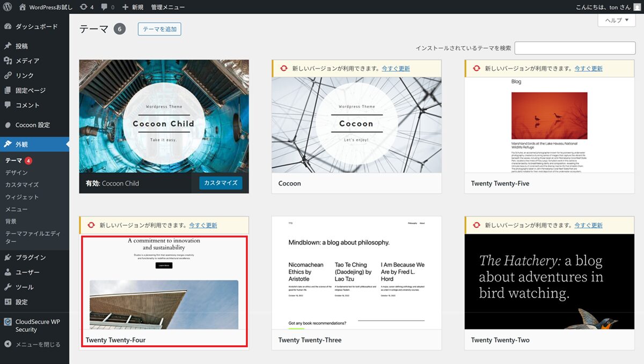Open the 管理メニュー in the top bar
644x364 pixels.
pos(168,7)
